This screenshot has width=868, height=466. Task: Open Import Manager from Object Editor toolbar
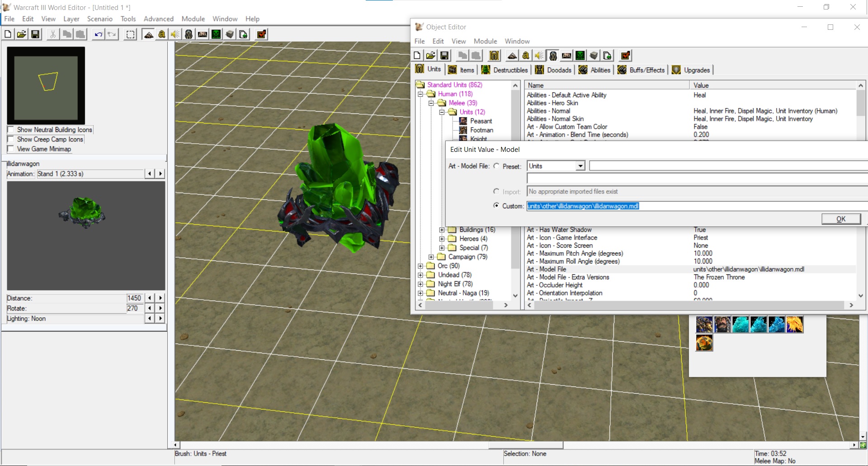[607, 56]
